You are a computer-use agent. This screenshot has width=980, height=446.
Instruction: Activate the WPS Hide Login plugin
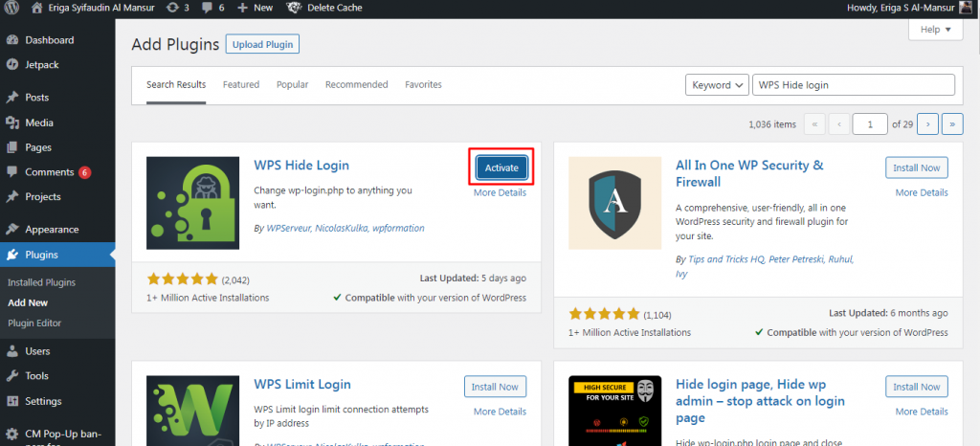pyautogui.click(x=501, y=167)
